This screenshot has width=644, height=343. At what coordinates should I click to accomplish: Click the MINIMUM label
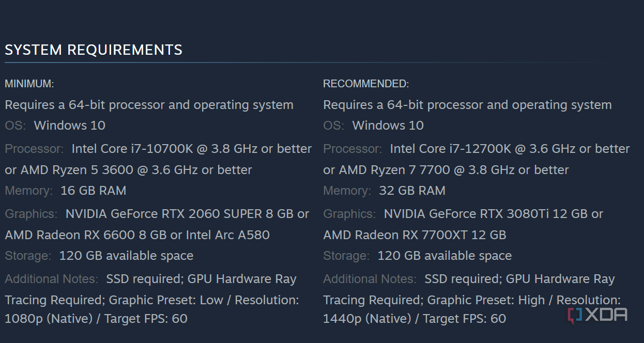tap(29, 84)
